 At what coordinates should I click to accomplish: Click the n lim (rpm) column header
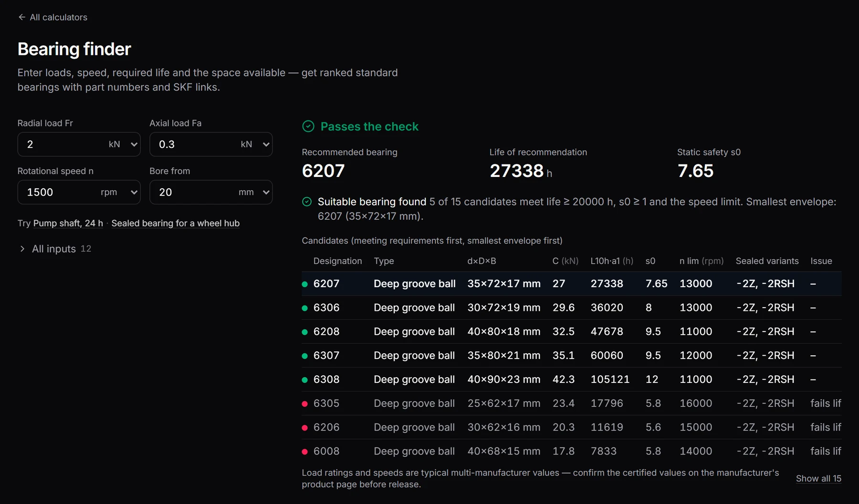click(x=702, y=261)
